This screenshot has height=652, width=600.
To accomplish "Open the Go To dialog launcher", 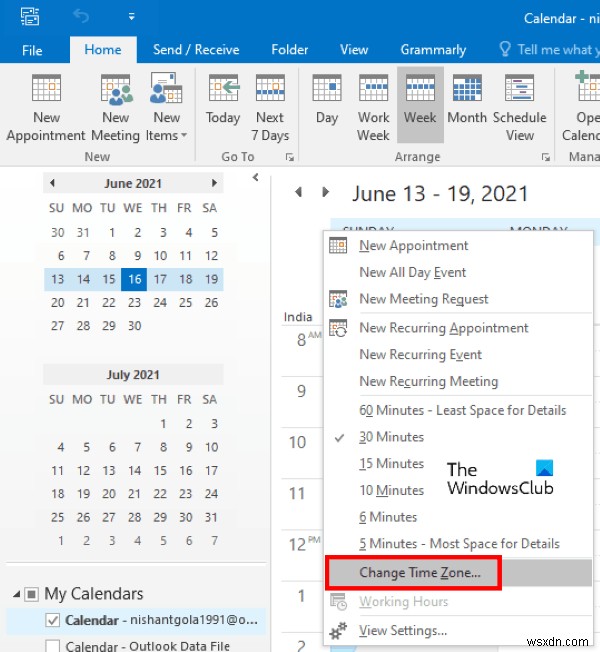I will click(x=290, y=157).
